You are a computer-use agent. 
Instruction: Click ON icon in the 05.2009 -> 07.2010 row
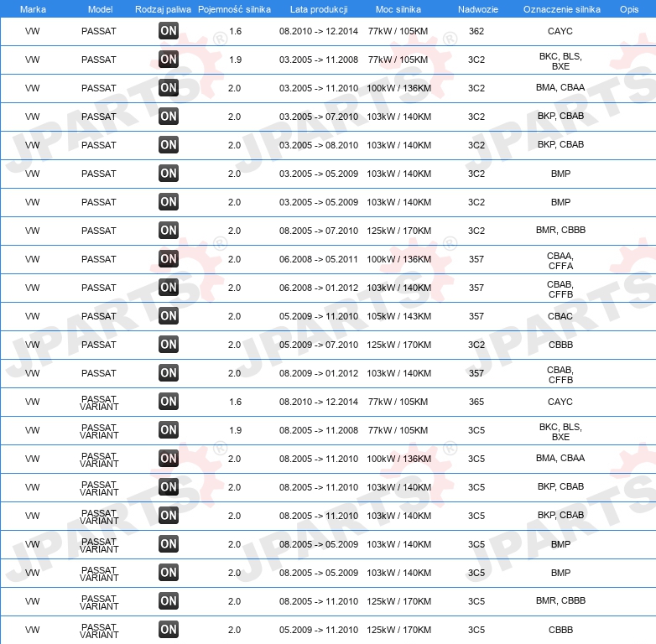pos(169,345)
